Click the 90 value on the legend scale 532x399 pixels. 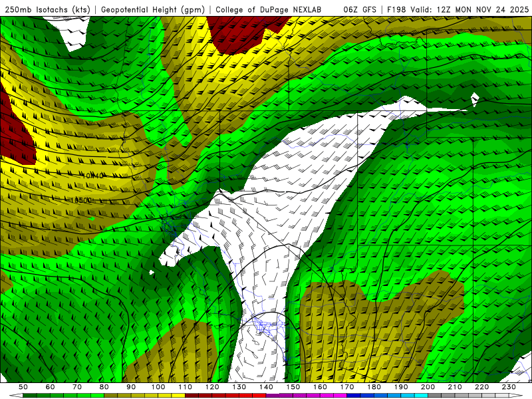[131, 387]
